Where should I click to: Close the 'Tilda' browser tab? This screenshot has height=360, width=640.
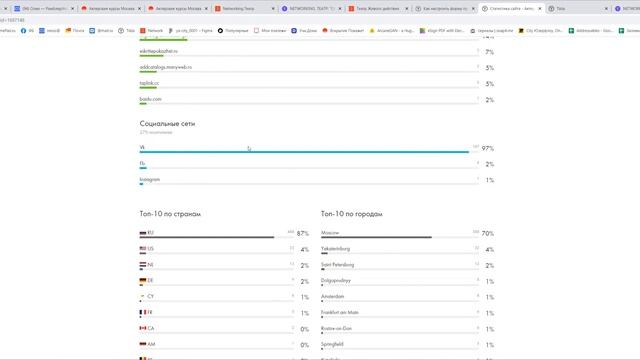(x=606, y=9)
